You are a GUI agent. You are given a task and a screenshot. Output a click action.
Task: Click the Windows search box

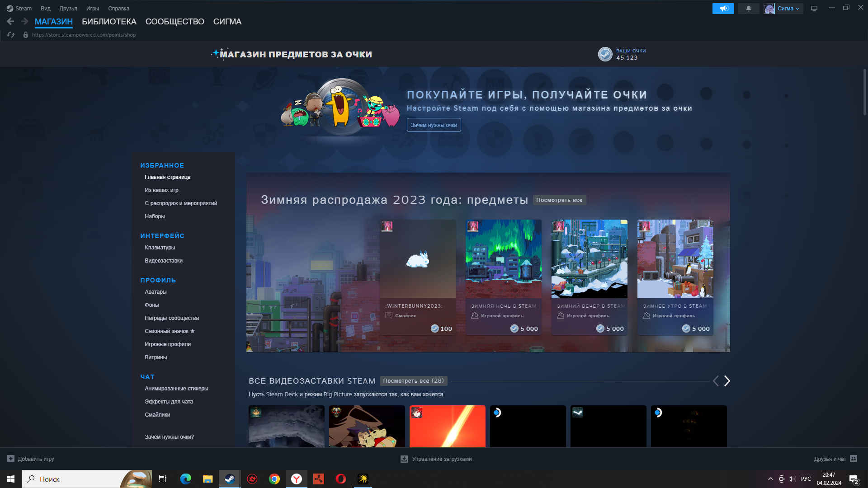(x=86, y=479)
